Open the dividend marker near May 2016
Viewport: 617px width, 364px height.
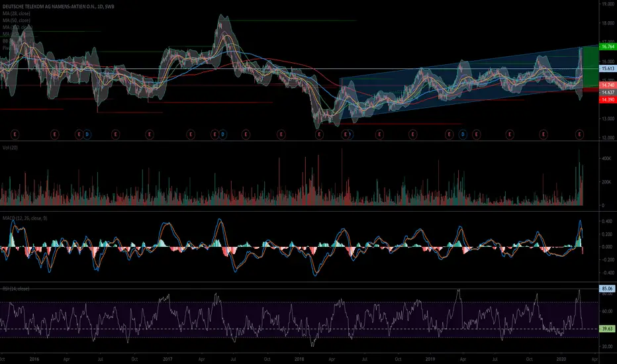(x=87, y=134)
